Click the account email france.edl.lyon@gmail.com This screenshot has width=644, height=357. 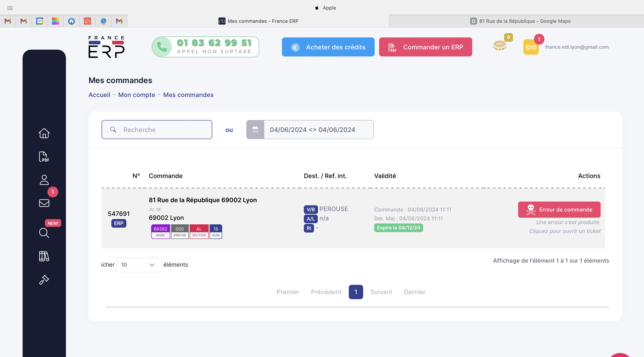(x=577, y=47)
